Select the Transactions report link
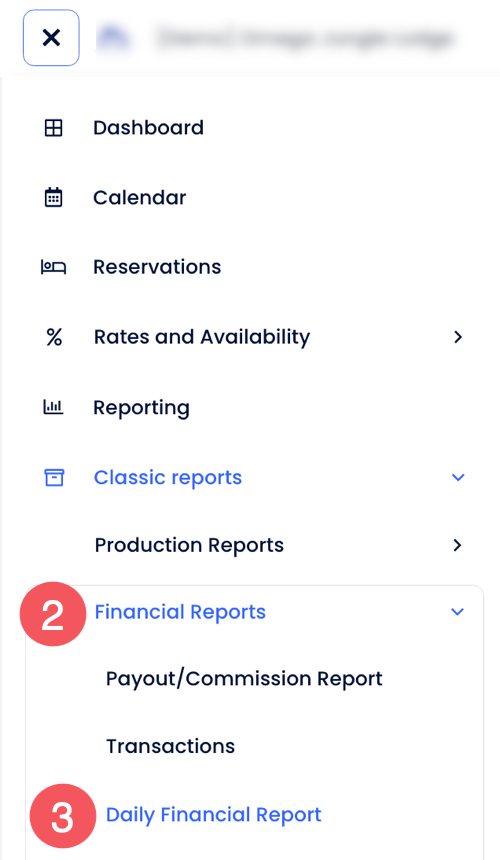This screenshot has width=500, height=860. 171,746
